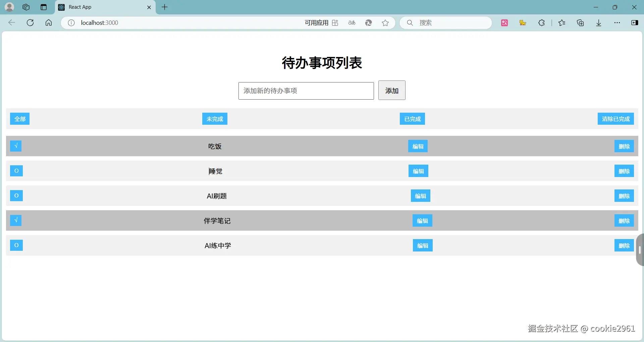Click the sidebar handle on the right edge
This screenshot has height=342, width=644.
pos(640,250)
